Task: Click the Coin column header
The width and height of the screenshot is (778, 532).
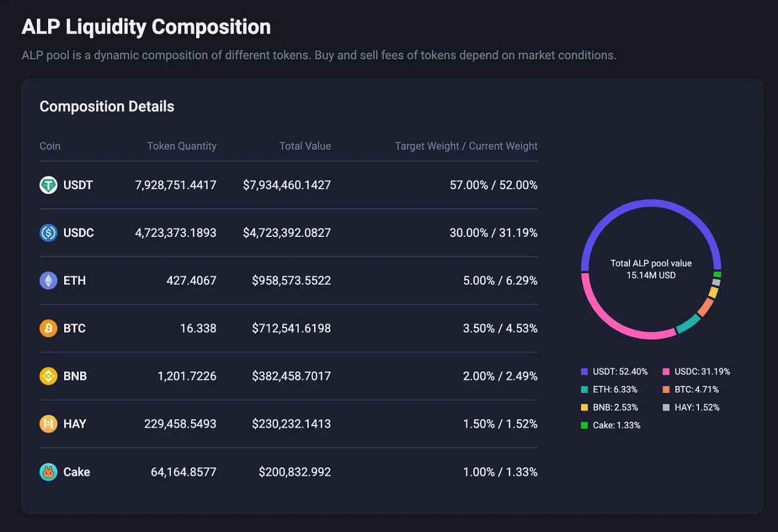Action: tap(50, 146)
